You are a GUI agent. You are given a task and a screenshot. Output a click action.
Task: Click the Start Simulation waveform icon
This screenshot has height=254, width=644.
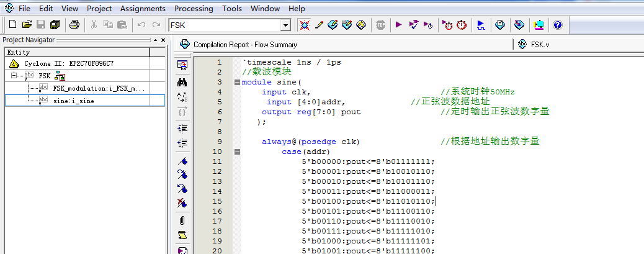(x=481, y=25)
